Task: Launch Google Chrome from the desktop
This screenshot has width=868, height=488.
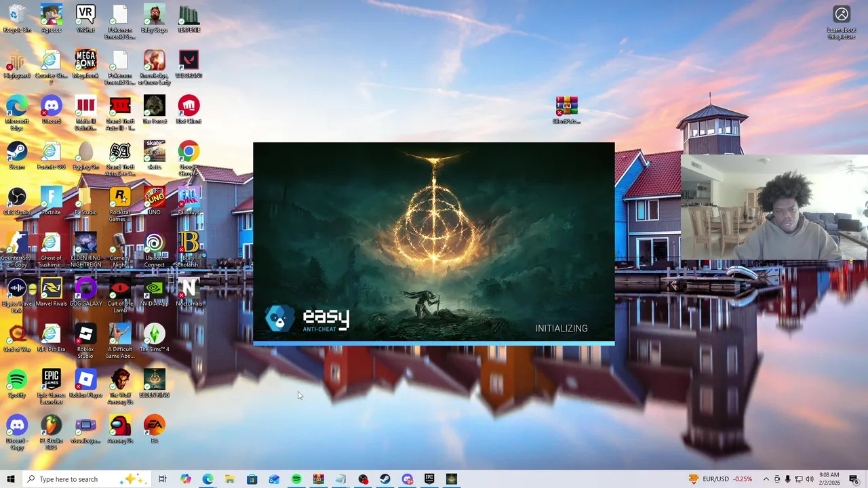Action: coord(189,159)
